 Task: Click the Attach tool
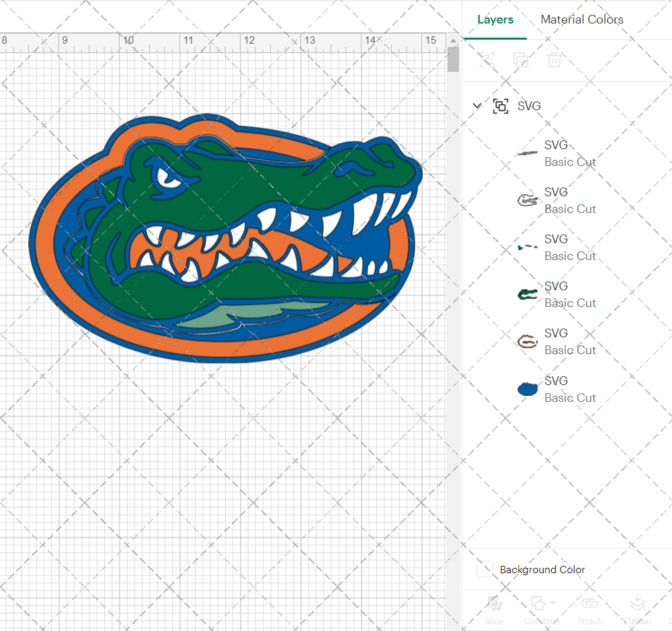[590, 610]
